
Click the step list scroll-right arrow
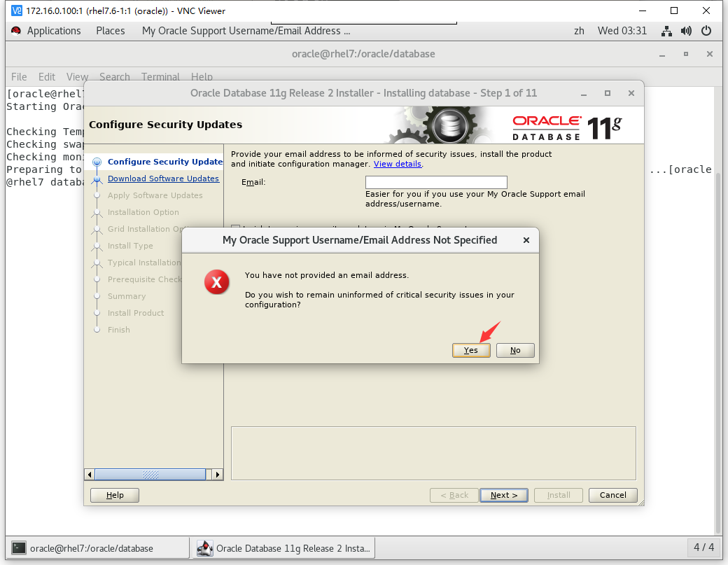coord(217,475)
